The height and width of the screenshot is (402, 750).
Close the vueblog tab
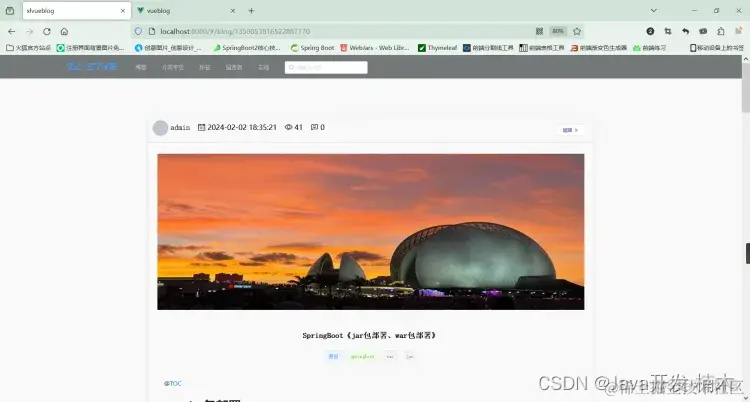coord(233,11)
